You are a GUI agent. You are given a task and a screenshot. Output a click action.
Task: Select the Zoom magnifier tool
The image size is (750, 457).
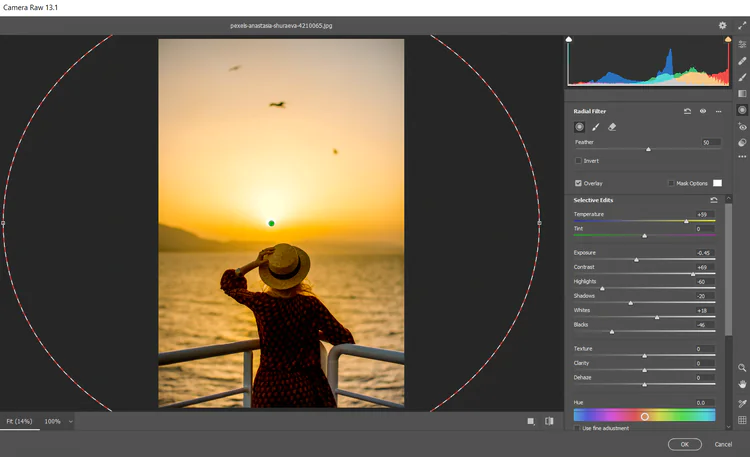coord(742,368)
